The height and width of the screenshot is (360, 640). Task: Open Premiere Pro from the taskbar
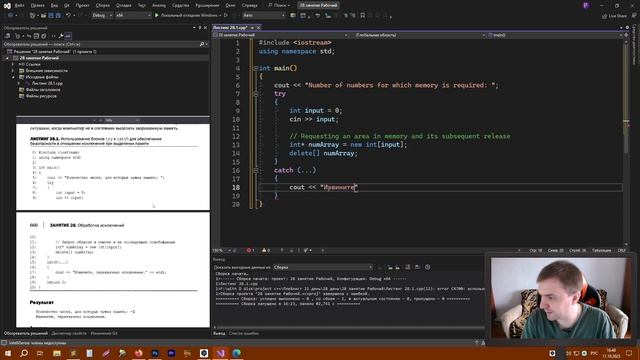coord(171,353)
